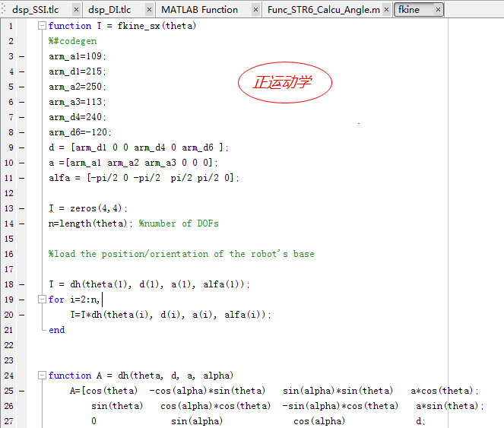
Task: Toggle breakpoint at line 20 dash
Action: (21, 315)
